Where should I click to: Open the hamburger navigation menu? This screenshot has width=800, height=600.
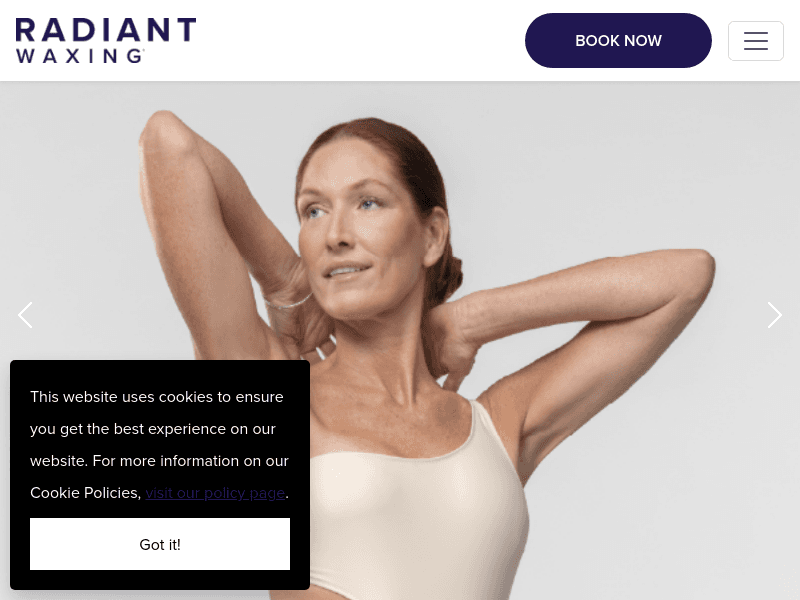(x=756, y=41)
